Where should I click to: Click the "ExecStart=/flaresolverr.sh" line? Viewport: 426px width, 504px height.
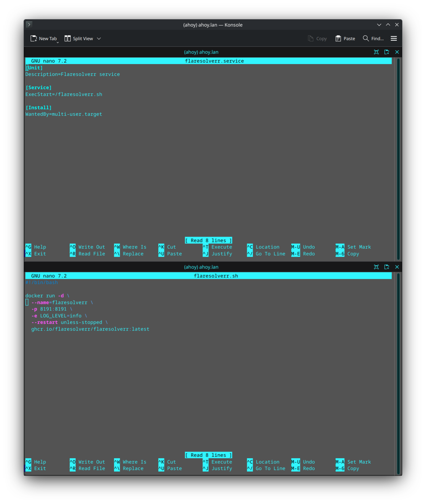pos(64,94)
